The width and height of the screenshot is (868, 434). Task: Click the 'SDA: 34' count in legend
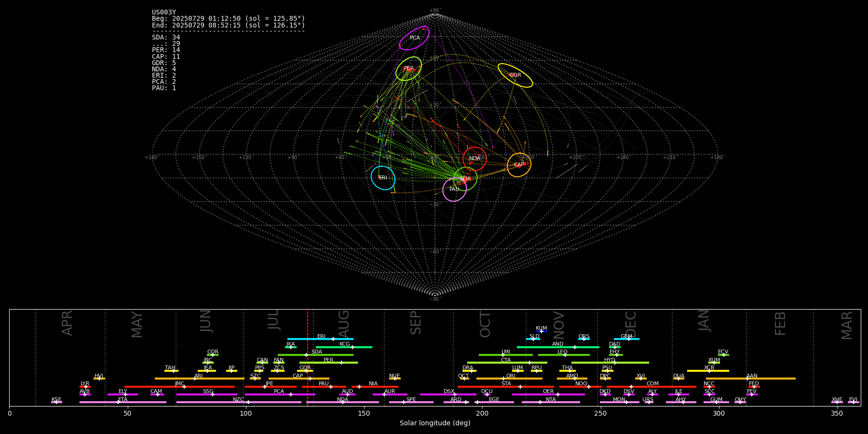coord(166,38)
